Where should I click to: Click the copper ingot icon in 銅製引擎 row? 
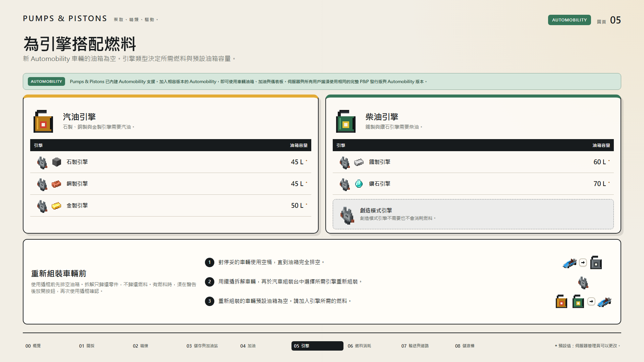(56, 184)
